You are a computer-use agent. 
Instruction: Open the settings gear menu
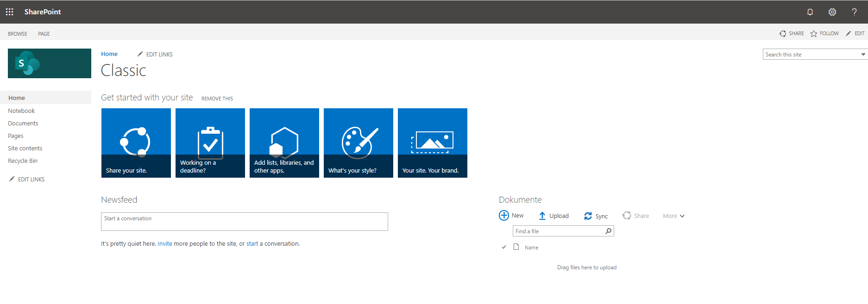point(832,12)
